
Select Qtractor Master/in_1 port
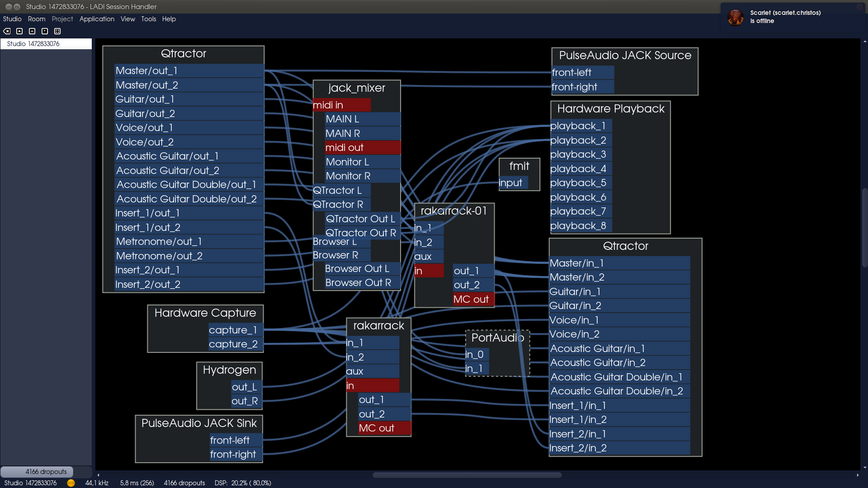620,263
